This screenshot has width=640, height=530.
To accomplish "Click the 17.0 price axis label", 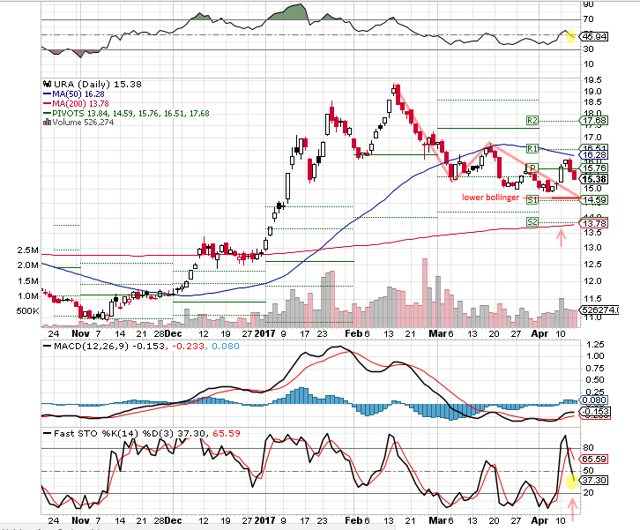I will point(592,138).
